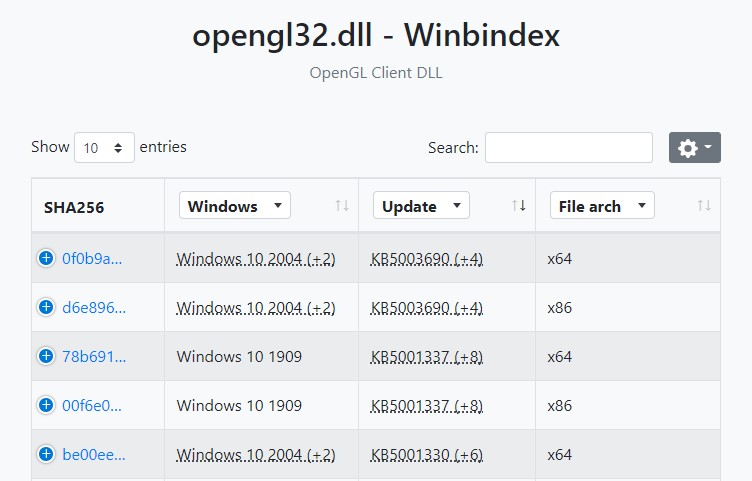Expand details for the 00f6e0... row
The height and width of the screenshot is (481, 752).
click(46, 405)
